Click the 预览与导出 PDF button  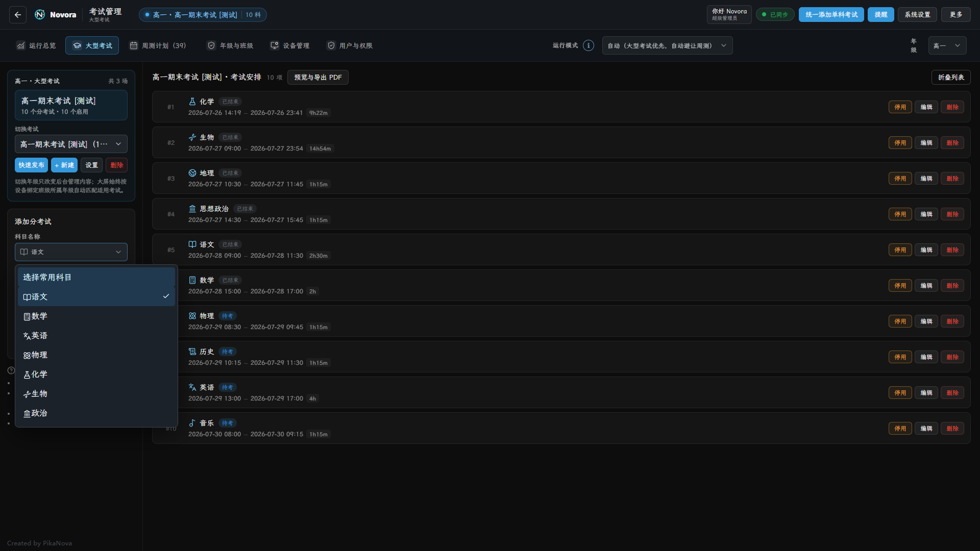coord(318,77)
